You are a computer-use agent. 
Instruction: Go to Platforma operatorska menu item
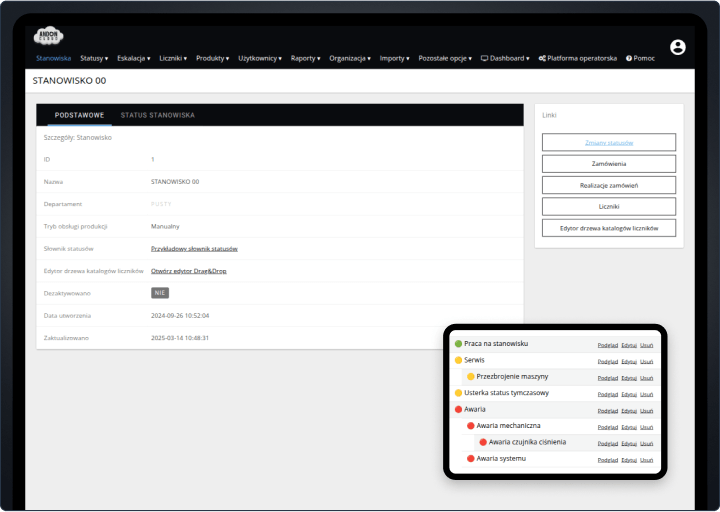tap(577, 58)
